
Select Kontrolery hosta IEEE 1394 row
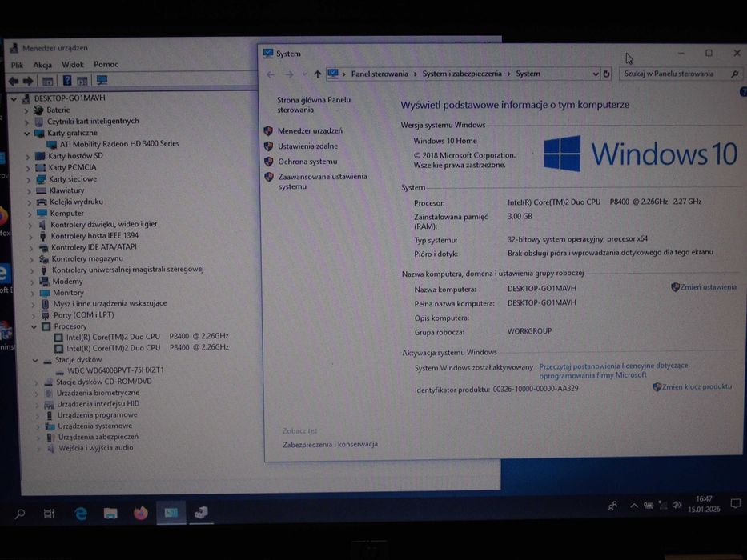pos(94,236)
